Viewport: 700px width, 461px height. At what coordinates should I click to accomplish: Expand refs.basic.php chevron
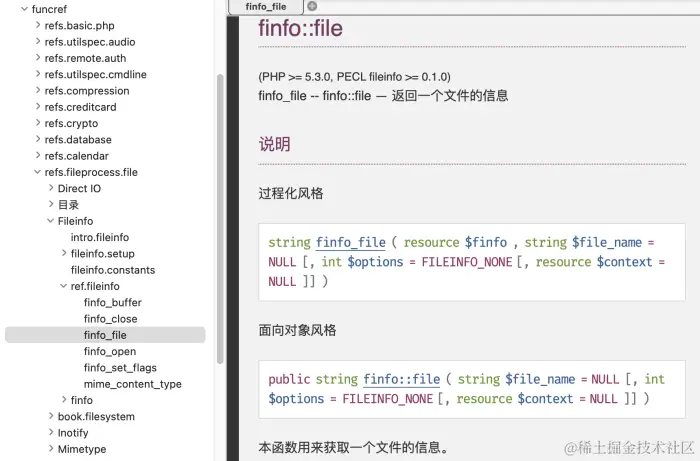(38, 25)
